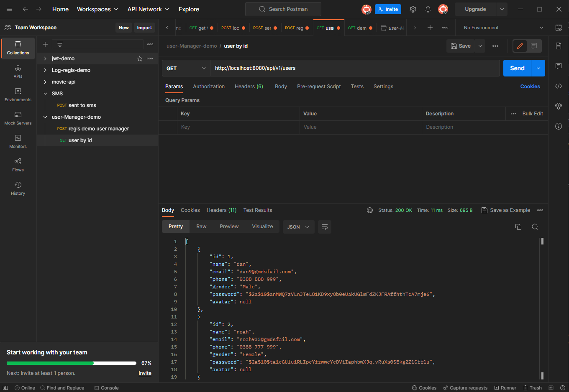Open the Monitors panel

(18, 141)
